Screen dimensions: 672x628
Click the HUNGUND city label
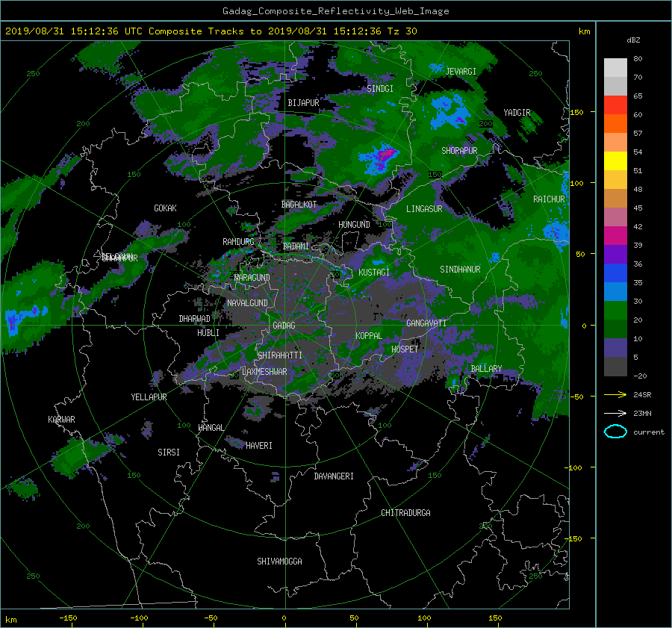tap(354, 225)
